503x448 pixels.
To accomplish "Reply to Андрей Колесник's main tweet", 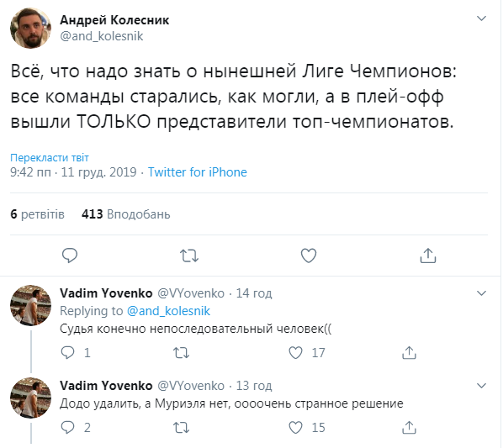I will (70, 256).
